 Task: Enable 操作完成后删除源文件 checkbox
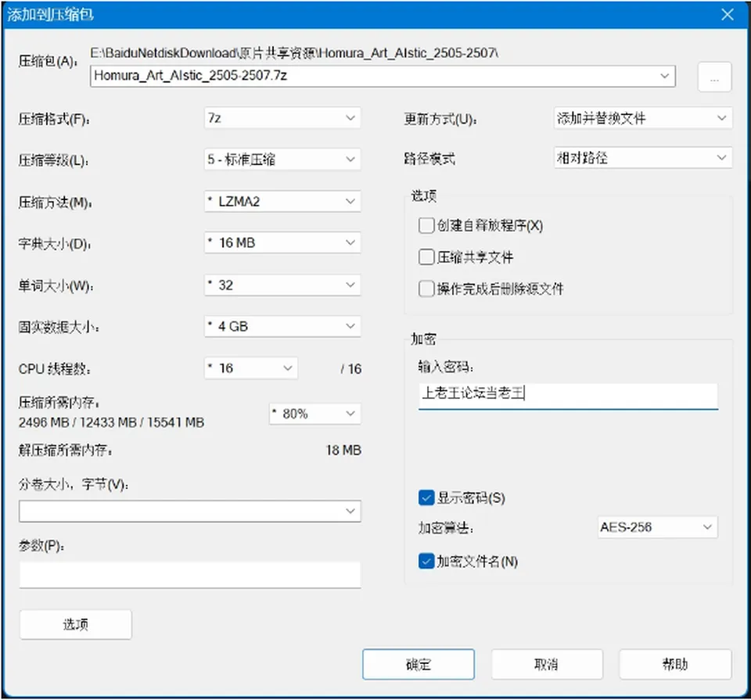tap(426, 289)
